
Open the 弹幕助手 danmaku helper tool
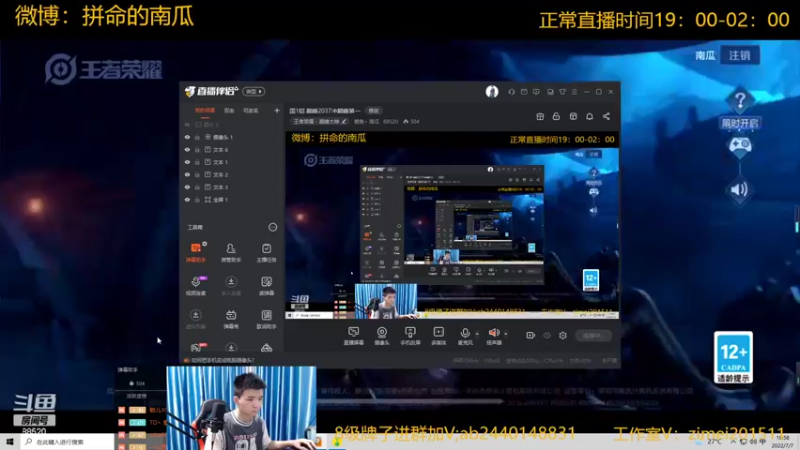(x=196, y=253)
